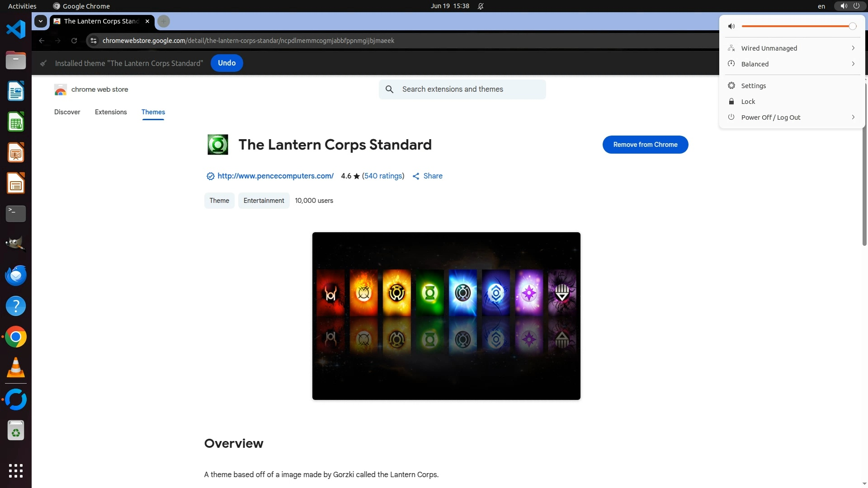This screenshot has width=868, height=488.
Task: Switch to the Extensions tab
Action: click(x=111, y=112)
